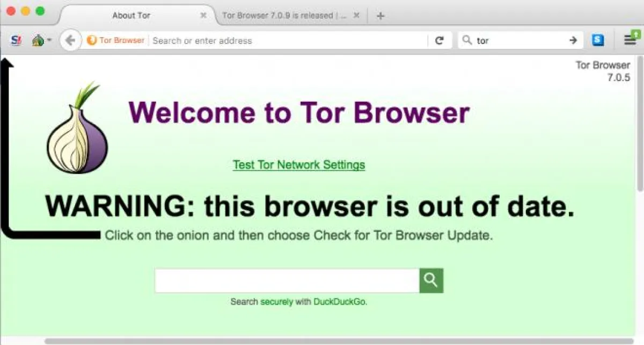Viewport: 644px width, 345px height.
Task: Switch to Tor Browser 7.0.9 is released tab
Action: [284, 16]
